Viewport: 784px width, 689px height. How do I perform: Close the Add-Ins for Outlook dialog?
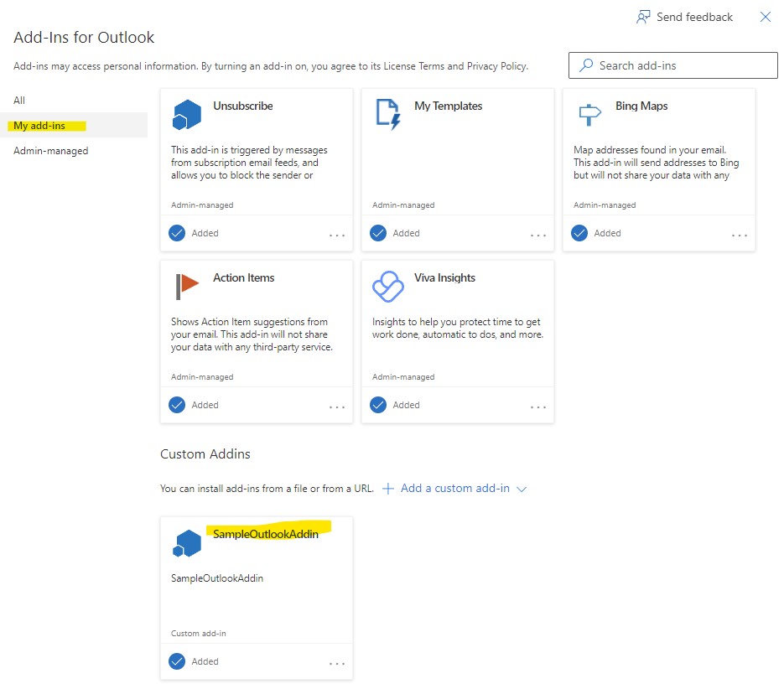coord(766,16)
